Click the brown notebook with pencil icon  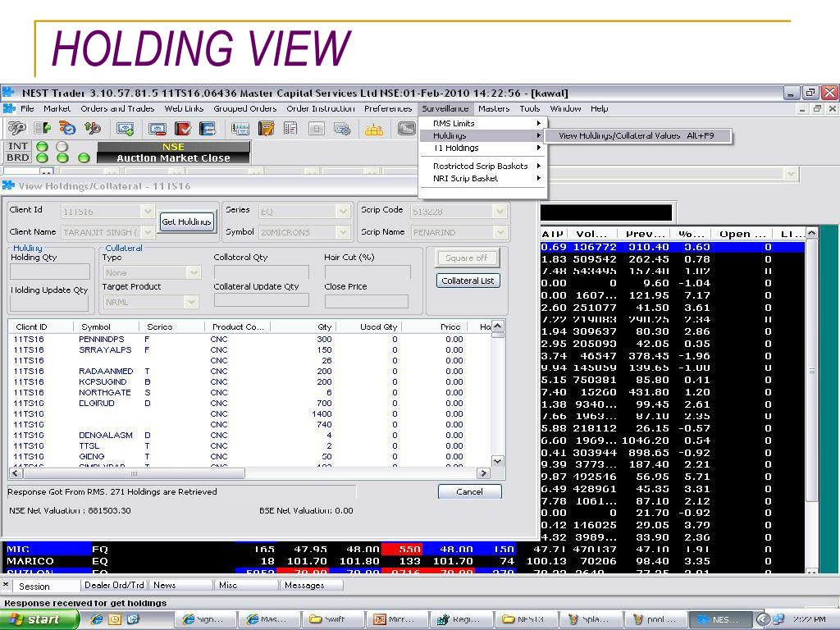(267, 129)
